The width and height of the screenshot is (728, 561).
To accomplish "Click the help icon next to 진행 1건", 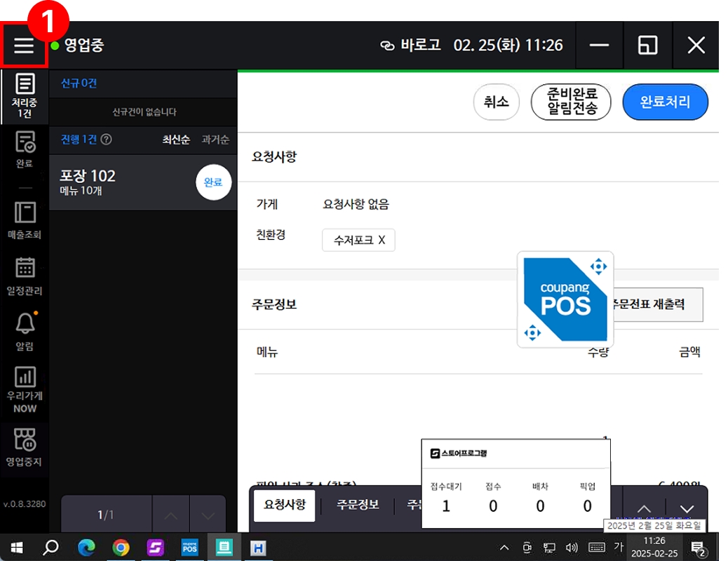I will pos(106,140).
